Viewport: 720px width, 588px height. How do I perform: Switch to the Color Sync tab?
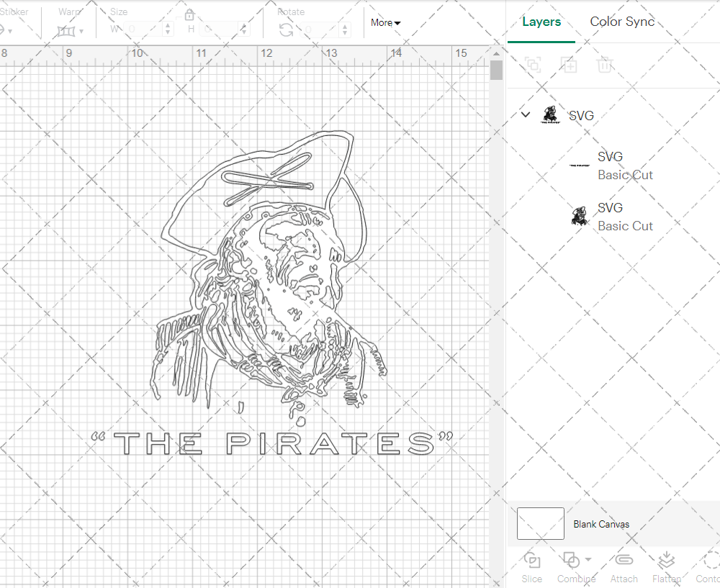tap(622, 22)
